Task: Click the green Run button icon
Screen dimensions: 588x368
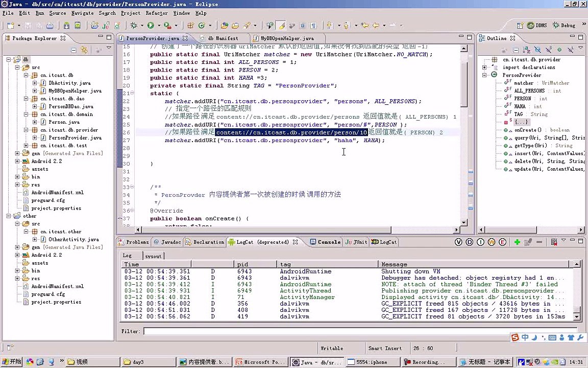Action: (151, 26)
